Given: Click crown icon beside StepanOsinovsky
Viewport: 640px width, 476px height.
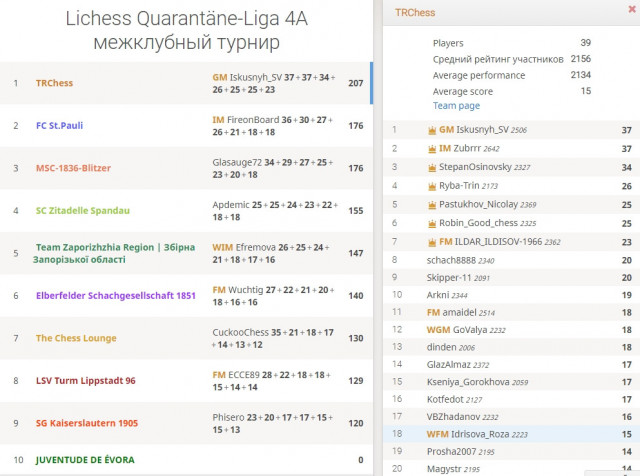Looking at the screenshot, I should coord(432,167).
